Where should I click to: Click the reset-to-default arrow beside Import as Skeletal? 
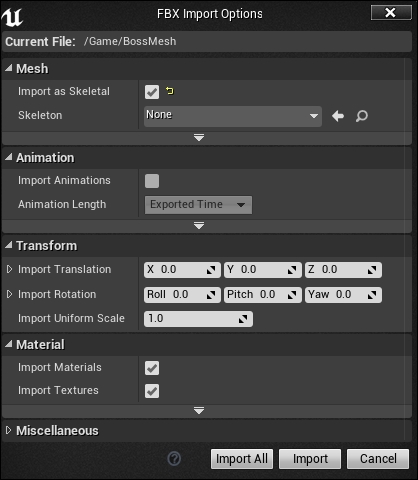(x=170, y=91)
